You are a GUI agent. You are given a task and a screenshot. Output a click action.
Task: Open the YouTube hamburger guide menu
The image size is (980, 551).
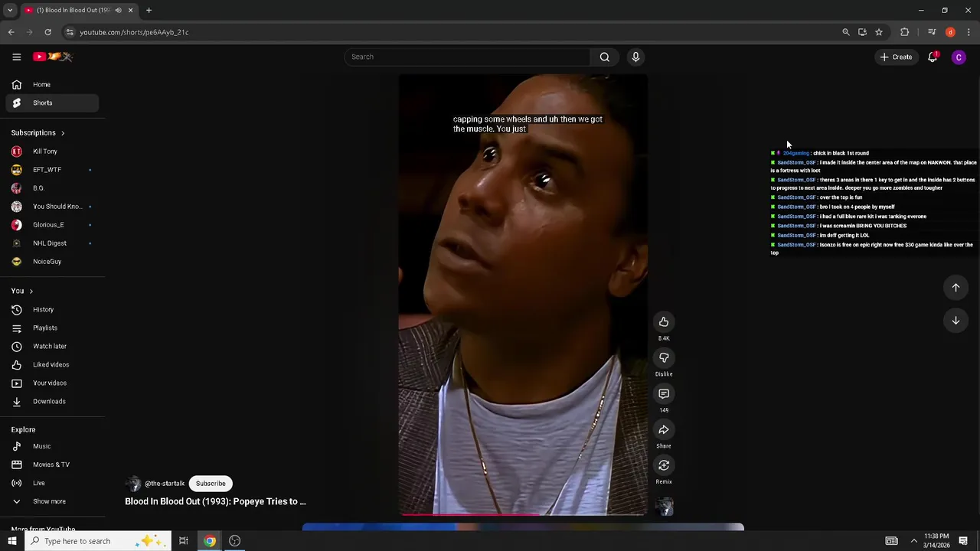(x=16, y=57)
